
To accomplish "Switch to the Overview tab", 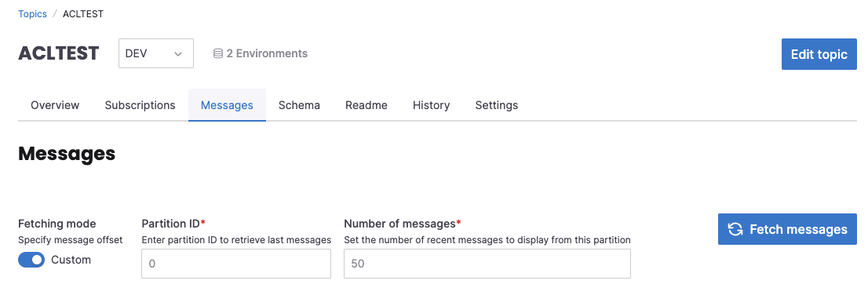I will point(55,105).
